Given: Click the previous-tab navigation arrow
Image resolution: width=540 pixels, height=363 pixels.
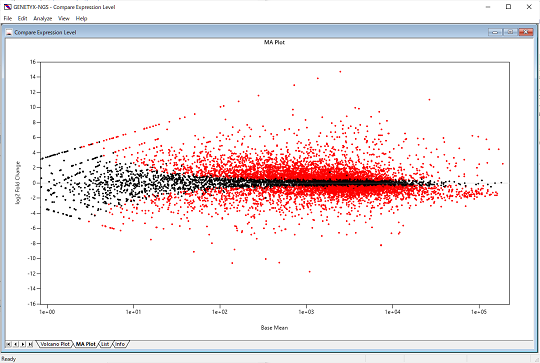Looking at the screenshot, I should pos(15,344).
